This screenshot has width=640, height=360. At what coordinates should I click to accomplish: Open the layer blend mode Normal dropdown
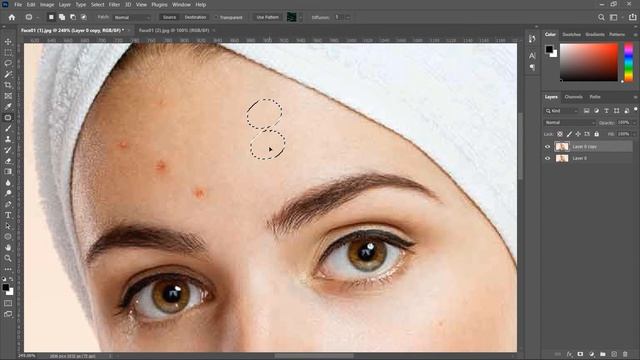[x=570, y=122]
